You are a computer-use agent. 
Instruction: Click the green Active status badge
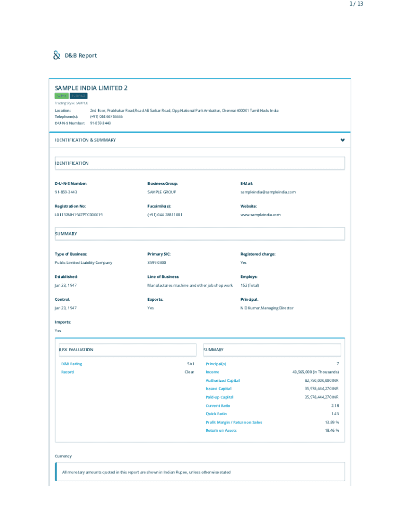[61, 96]
